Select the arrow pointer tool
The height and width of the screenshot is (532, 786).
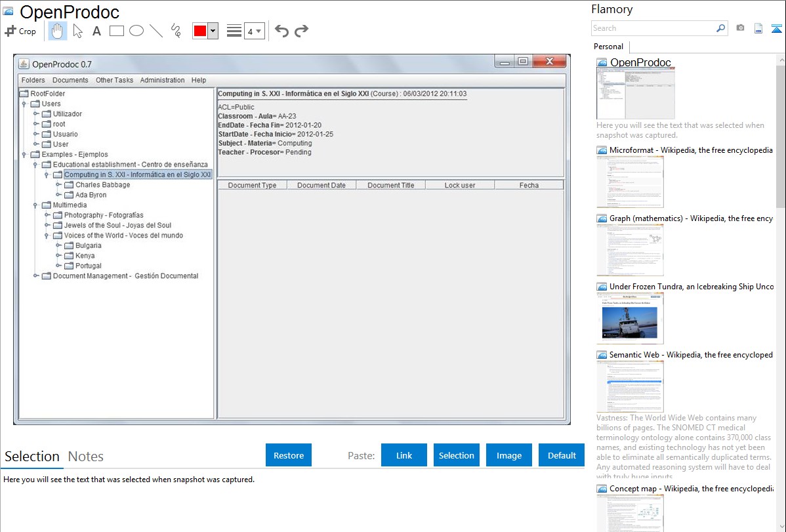77,31
